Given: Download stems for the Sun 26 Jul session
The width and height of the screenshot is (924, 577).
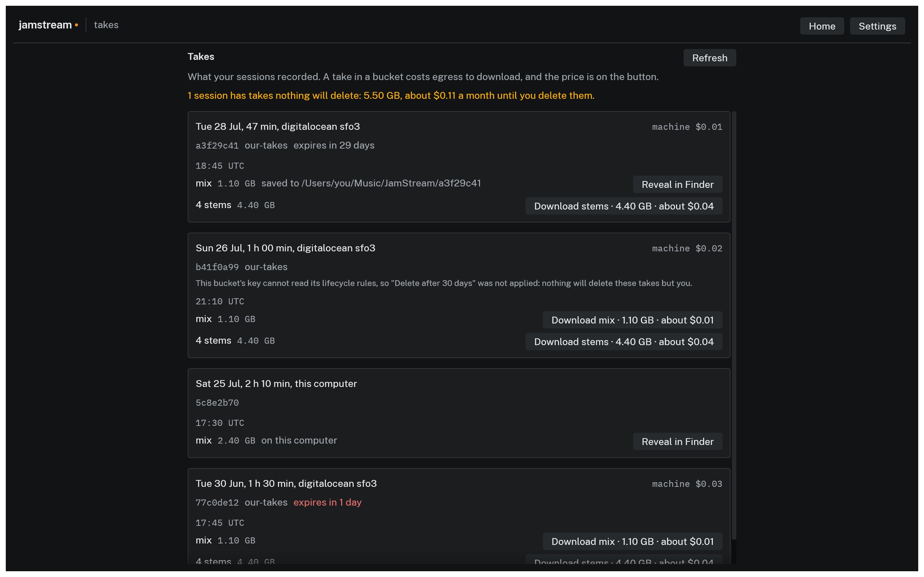Looking at the screenshot, I should 623,342.
